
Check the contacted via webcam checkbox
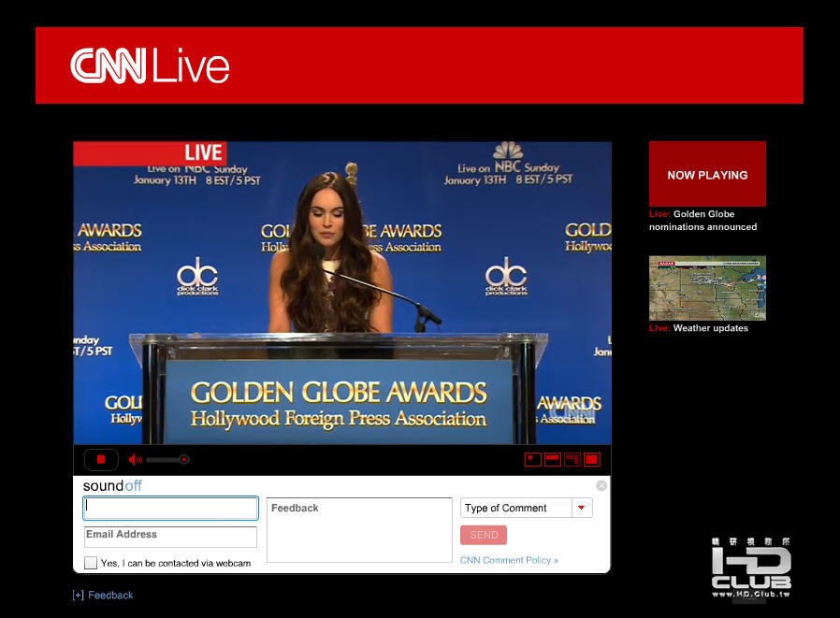[x=91, y=563]
